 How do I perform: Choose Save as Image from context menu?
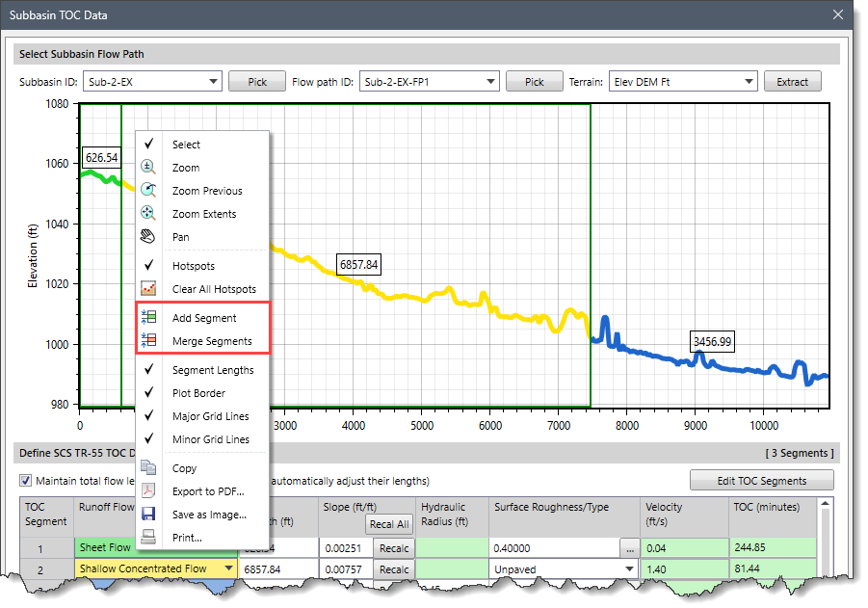(209, 515)
